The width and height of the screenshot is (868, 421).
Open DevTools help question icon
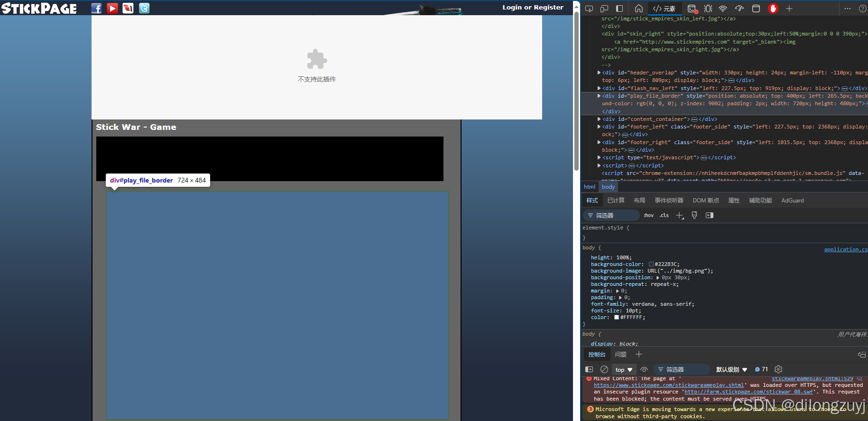tap(863, 9)
